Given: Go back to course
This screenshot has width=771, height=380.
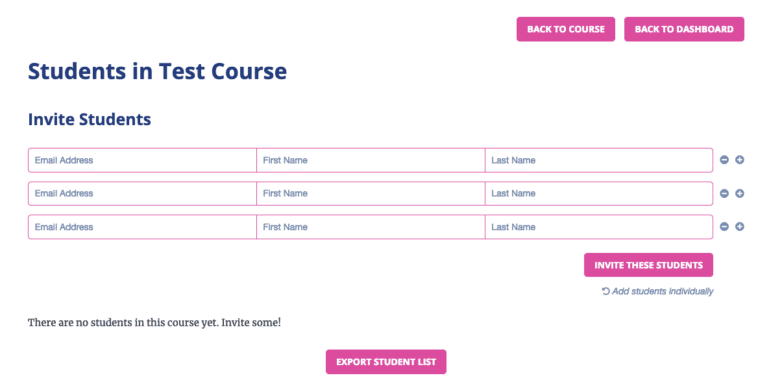Looking at the screenshot, I should tap(565, 29).
